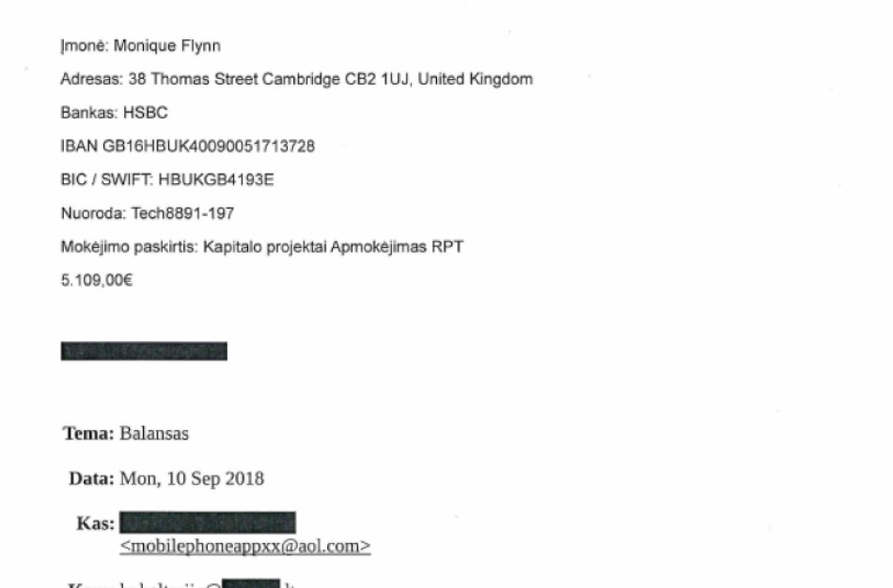Click the redacted sender name beside Kas
The height and width of the screenshot is (588, 893).
(x=208, y=523)
